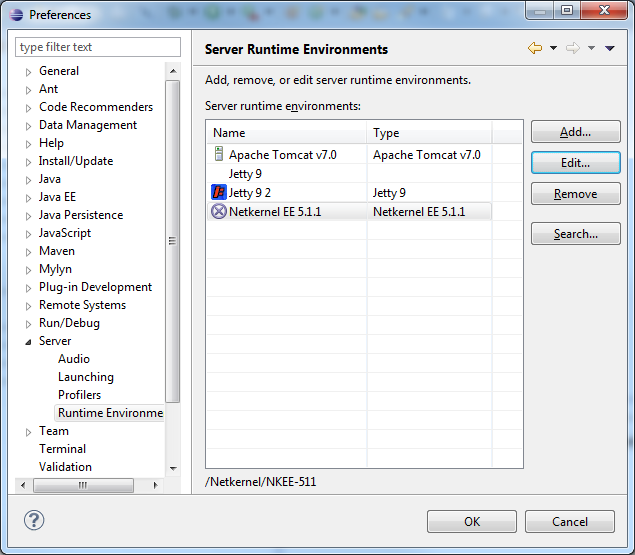Expand the Install/Update tree node
The image size is (635, 555).
pos(28,162)
